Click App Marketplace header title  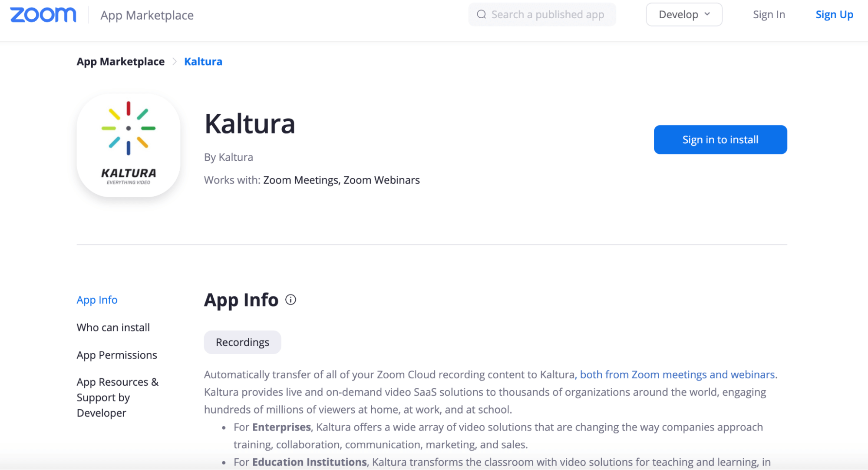[147, 15]
